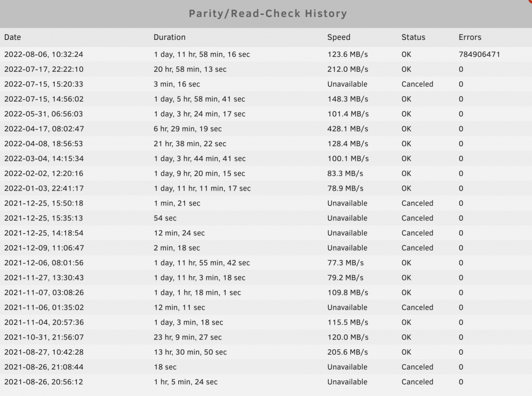This screenshot has width=532, height=396.
Task: Select the 2021-11-04, 20:57:36 row
Action: (x=266, y=323)
